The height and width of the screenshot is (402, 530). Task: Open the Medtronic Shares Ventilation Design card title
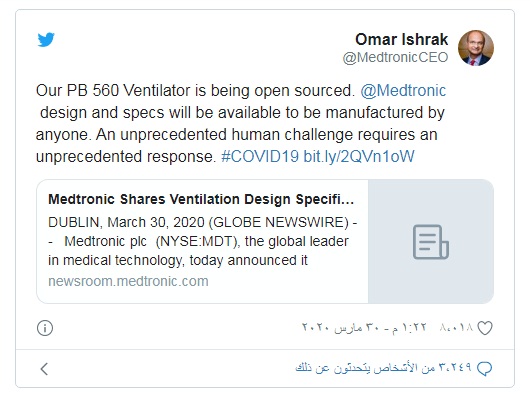(x=201, y=199)
